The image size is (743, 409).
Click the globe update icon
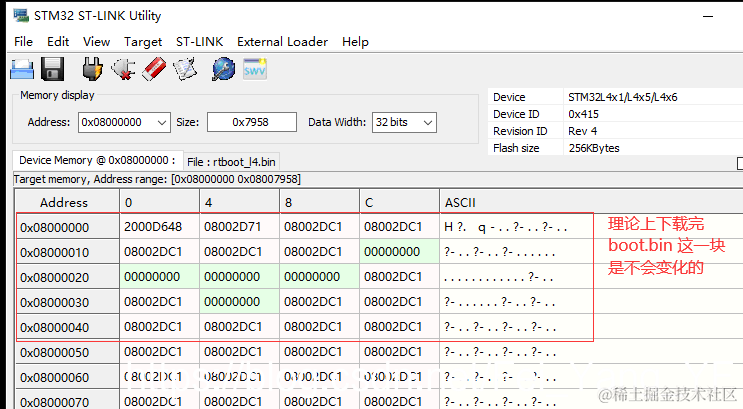(223, 69)
